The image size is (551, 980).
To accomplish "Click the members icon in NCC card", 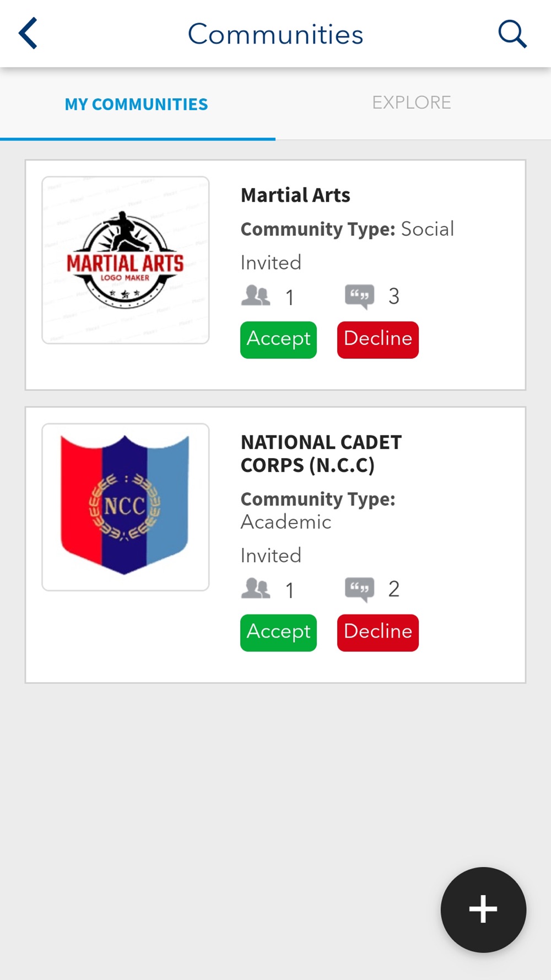I will pyautogui.click(x=256, y=589).
